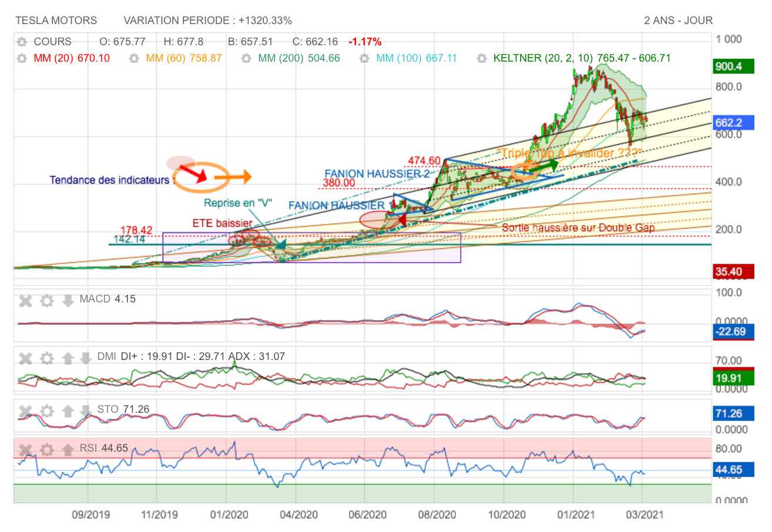772x532 pixels.
Task: Click the RSI 44.65 panel label
Action: (x=104, y=448)
